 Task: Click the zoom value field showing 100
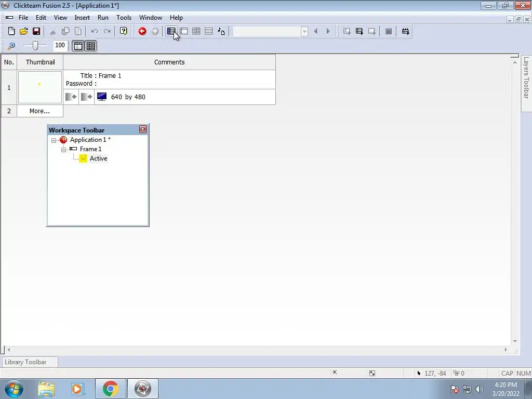(60, 45)
